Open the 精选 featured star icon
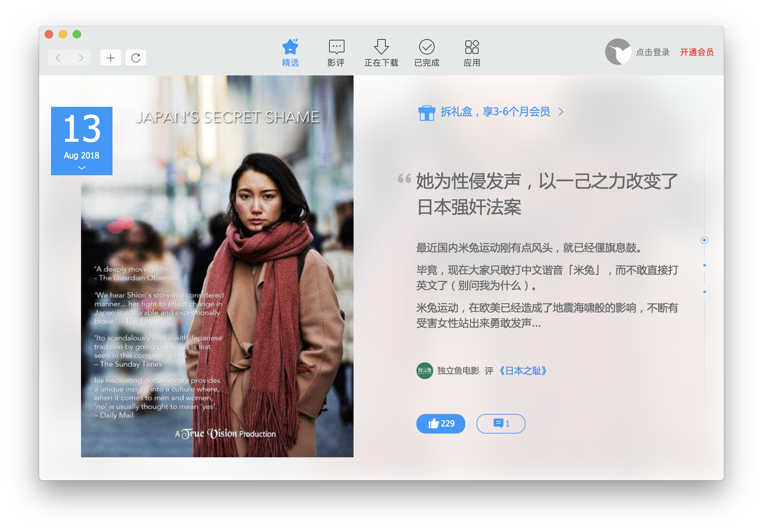 pos(290,47)
